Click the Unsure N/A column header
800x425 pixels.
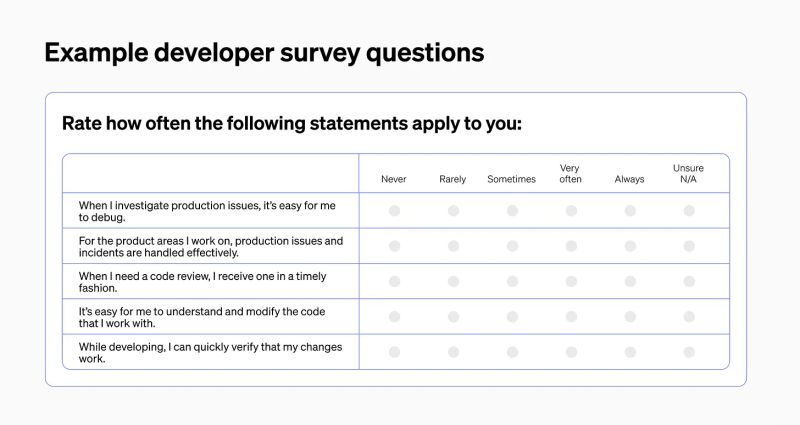pyautogui.click(x=688, y=173)
